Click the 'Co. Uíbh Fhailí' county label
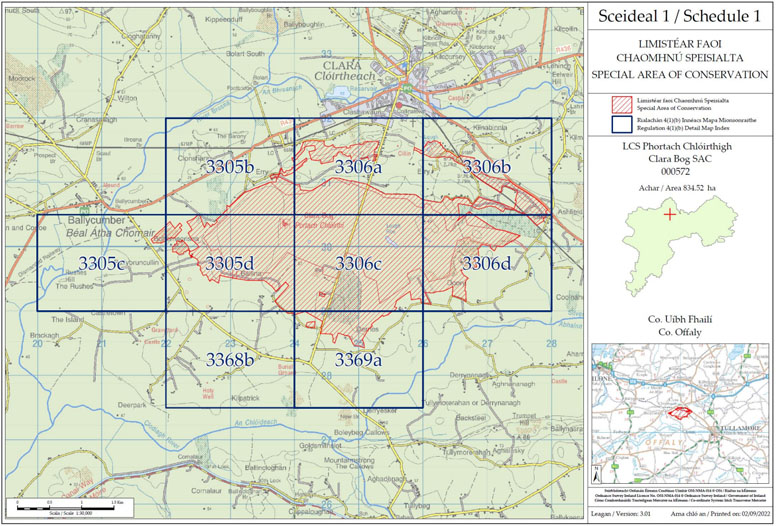776x526 pixels. [x=680, y=320]
